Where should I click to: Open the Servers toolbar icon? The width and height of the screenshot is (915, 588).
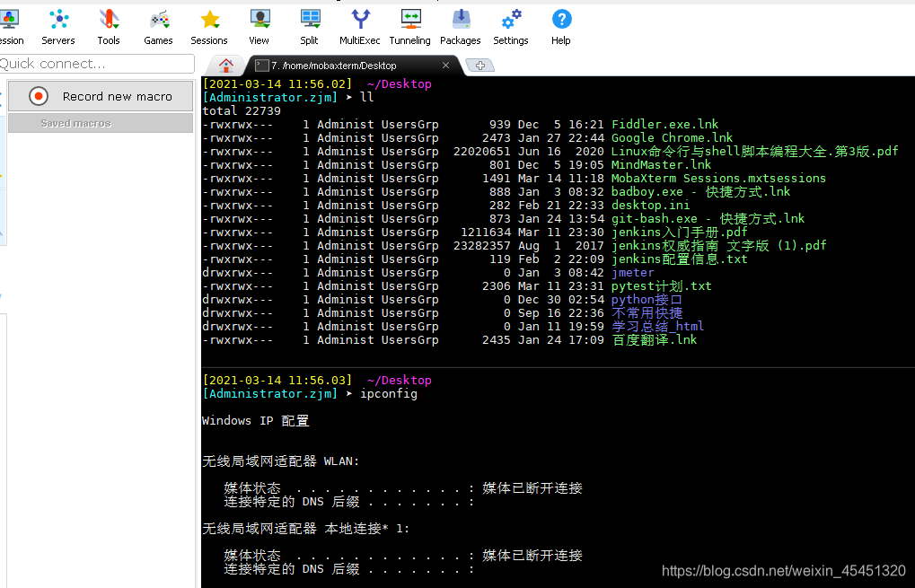[58, 20]
